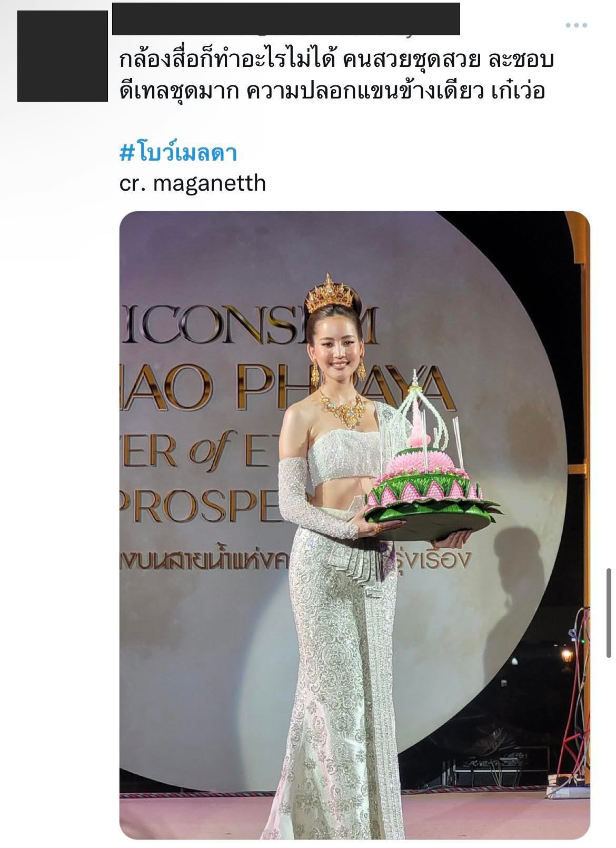Open the three-dot more options menu

tap(576, 25)
